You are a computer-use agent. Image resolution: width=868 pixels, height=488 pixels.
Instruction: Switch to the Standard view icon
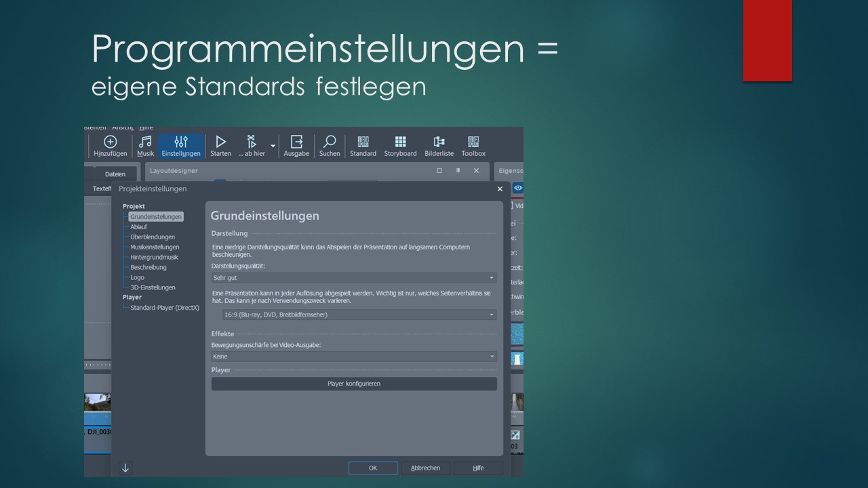[363, 142]
